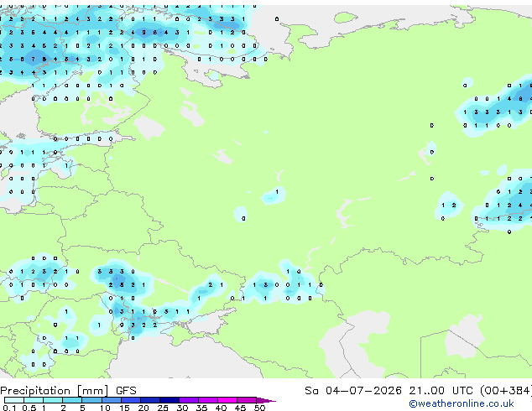Click the 0.5–1 mm legend color swatch

click(34, 400)
